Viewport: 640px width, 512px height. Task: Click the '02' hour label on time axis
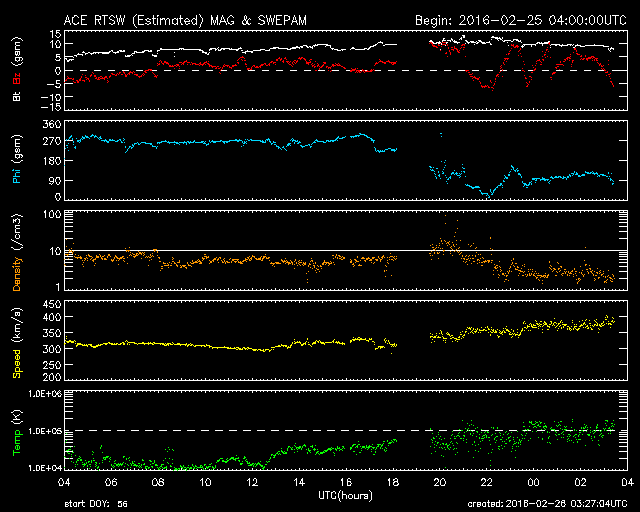[x=580, y=483]
